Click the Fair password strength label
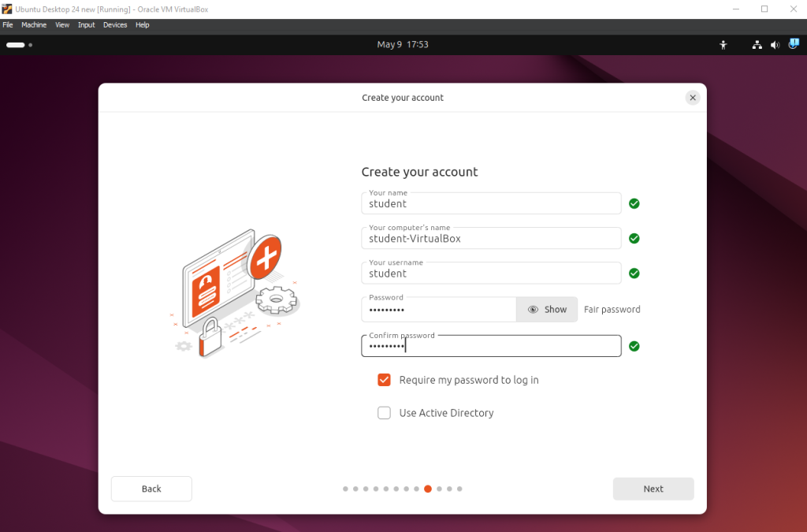 pos(612,309)
